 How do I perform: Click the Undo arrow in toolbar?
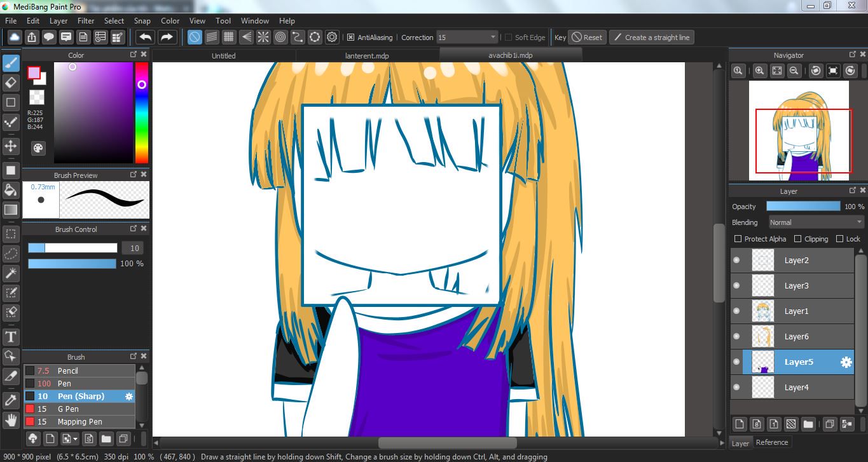pyautogui.click(x=146, y=37)
